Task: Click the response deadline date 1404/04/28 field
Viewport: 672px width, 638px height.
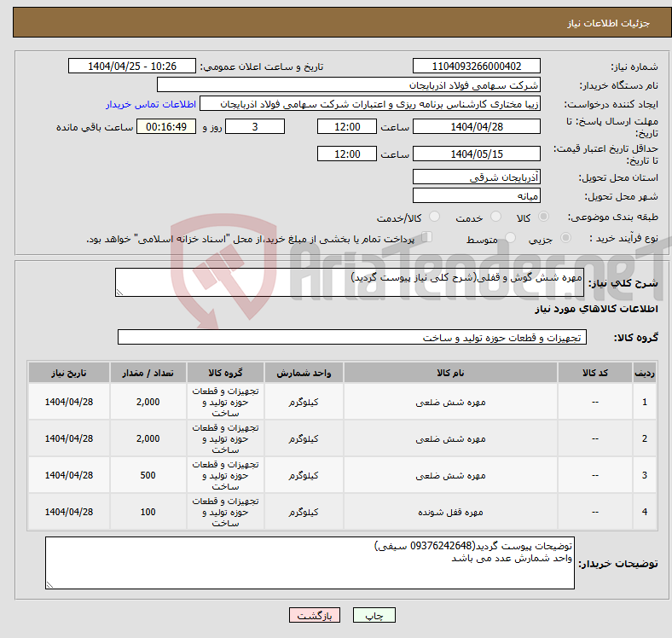Action: tap(476, 126)
